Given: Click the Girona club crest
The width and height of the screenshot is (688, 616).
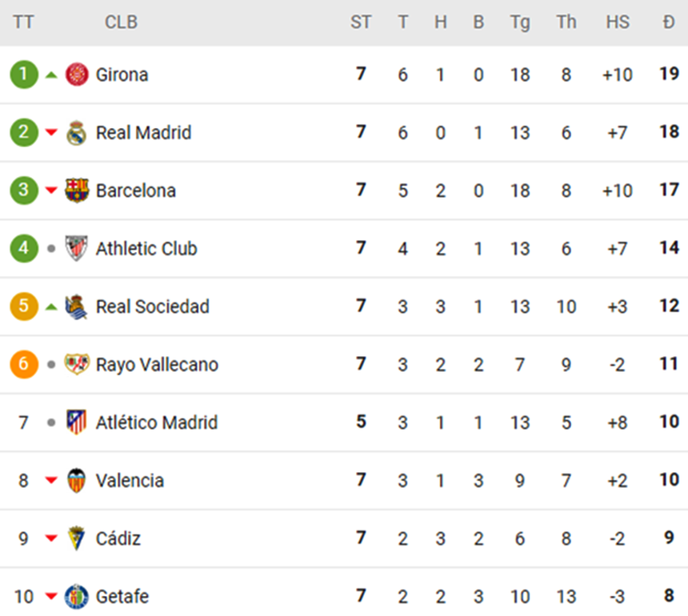Looking at the screenshot, I should pos(76,74).
